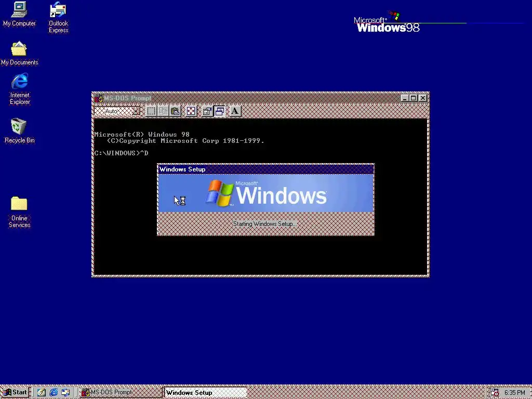The height and width of the screenshot is (399, 532).
Task: Toggle Full screen mode in MS-DOS Prompt
Action: (x=191, y=111)
